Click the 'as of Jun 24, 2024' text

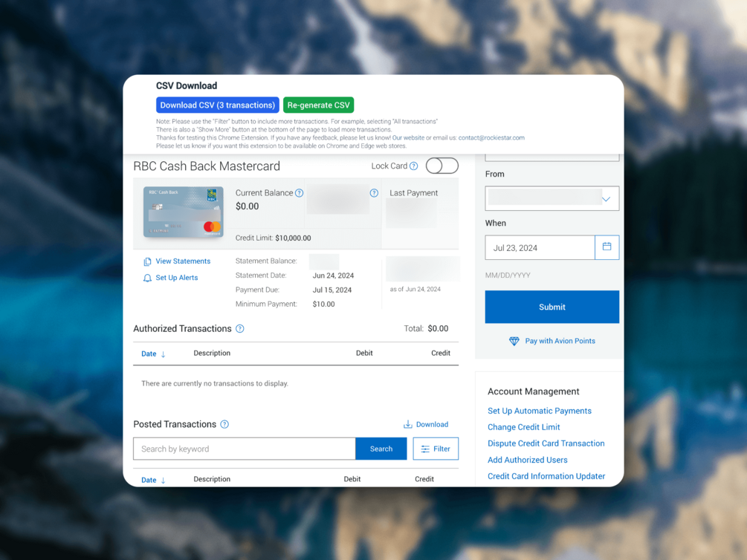[x=415, y=289]
